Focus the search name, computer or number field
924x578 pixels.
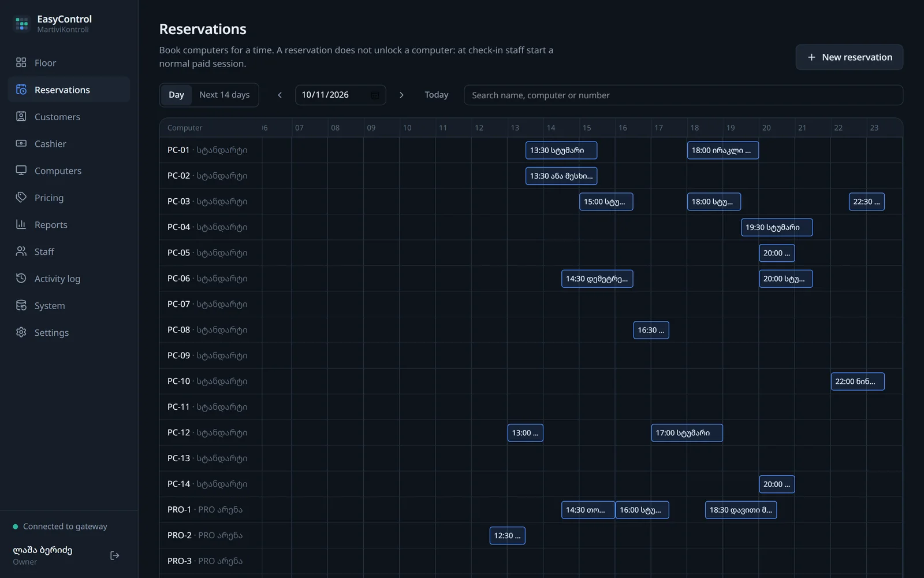click(x=683, y=95)
